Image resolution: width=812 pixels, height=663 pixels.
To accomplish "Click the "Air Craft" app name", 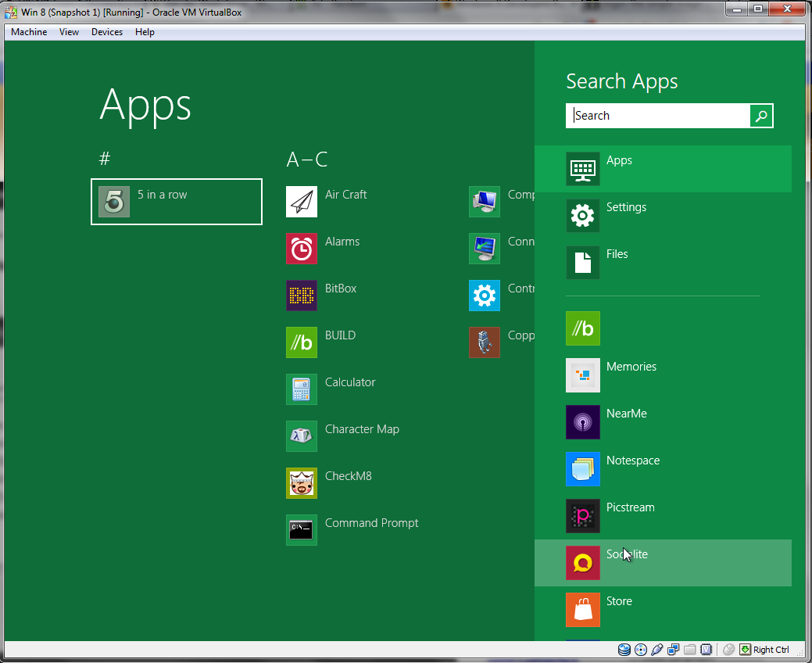I will (x=346, y=195).
